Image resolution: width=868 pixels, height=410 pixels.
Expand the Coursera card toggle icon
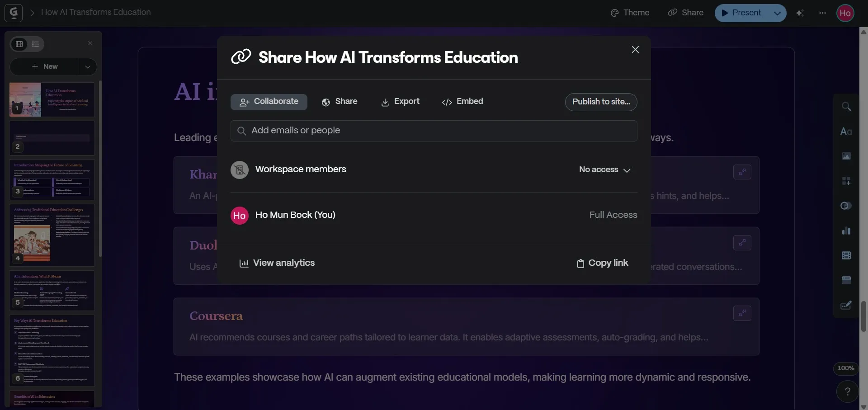coord(742,313)
